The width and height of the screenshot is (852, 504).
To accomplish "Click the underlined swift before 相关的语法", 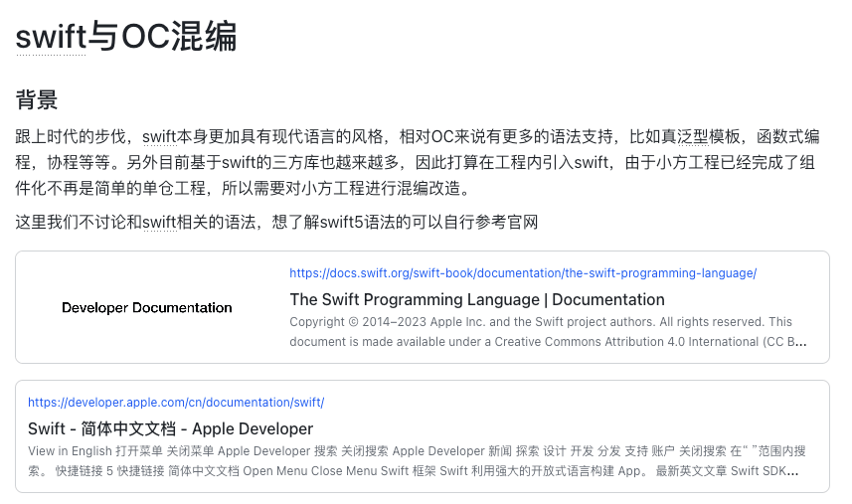I will (159, 222).
